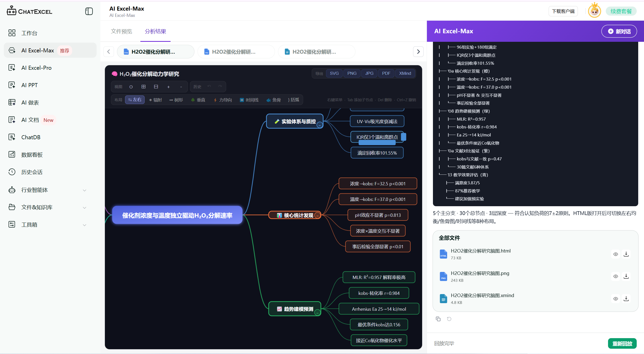The image size is (644, 354).
Task: Export mind map as PNG
Action: pos(352,73)
